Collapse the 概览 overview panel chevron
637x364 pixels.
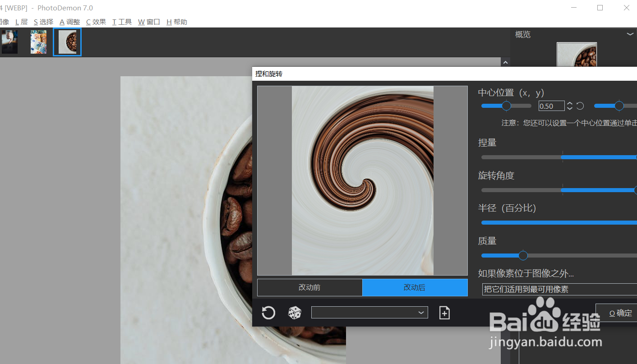(630, 34)
